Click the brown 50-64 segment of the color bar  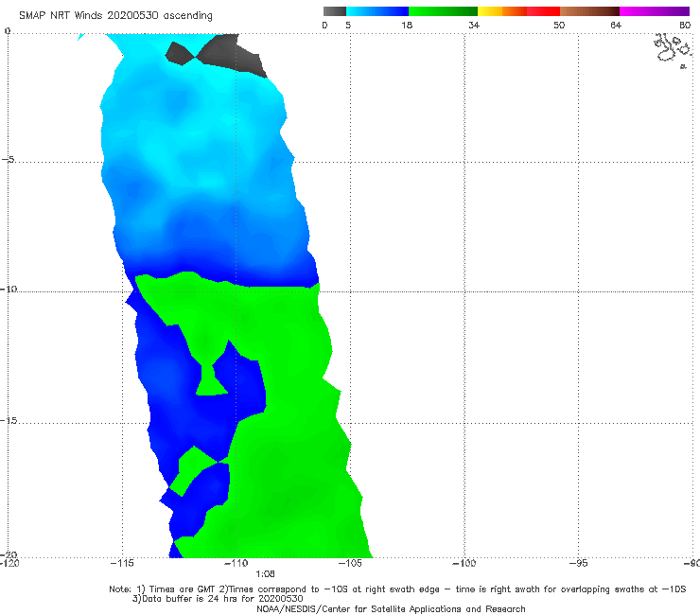589,11
